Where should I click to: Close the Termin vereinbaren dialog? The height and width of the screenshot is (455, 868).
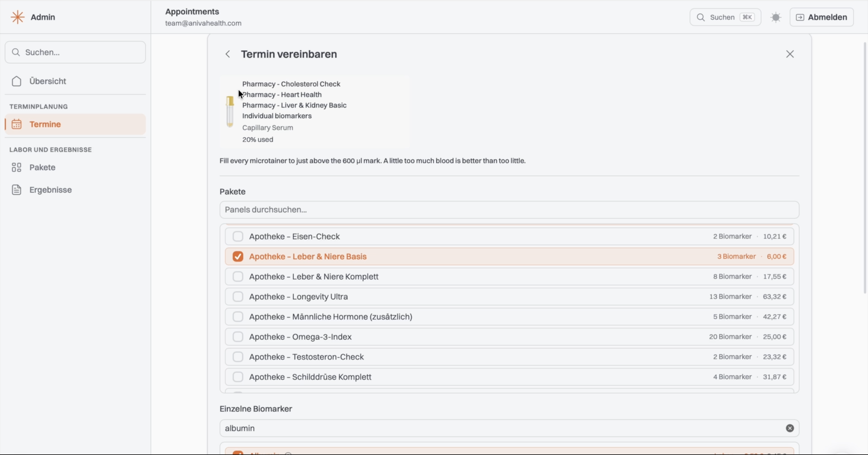point(790,54)
